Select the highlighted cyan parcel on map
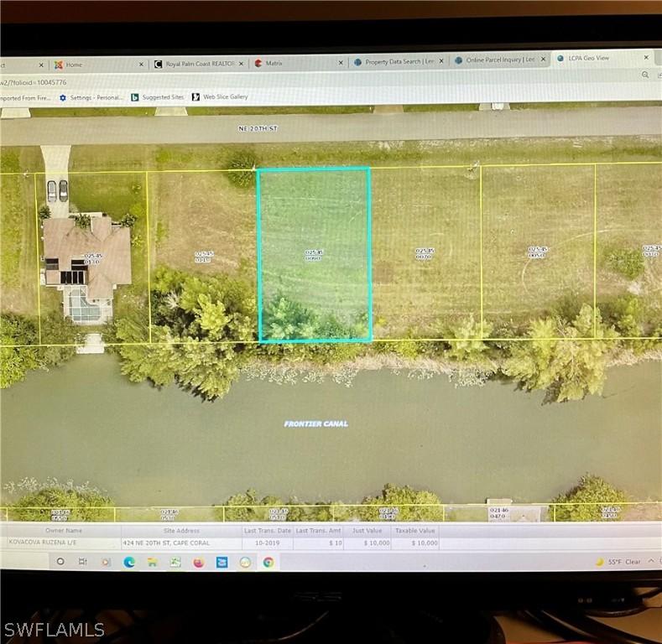662x644 pixels. (314, 254)
